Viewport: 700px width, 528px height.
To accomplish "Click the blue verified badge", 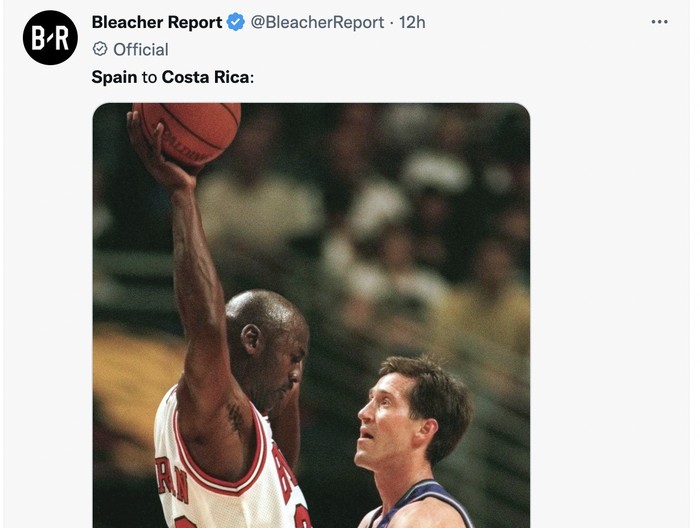I will point(235,22).
